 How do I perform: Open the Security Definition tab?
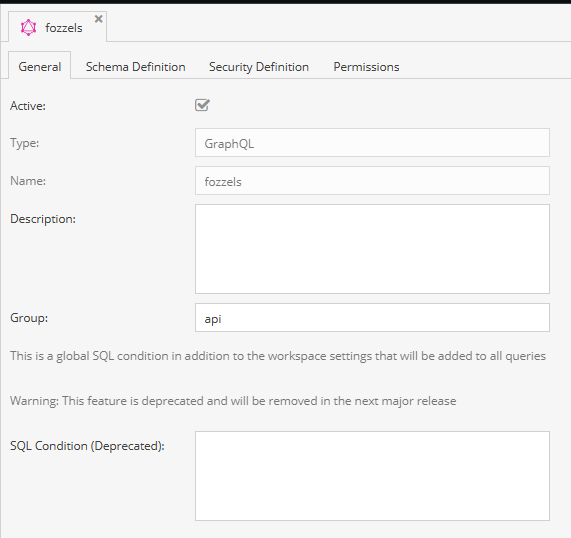[259, 67]
